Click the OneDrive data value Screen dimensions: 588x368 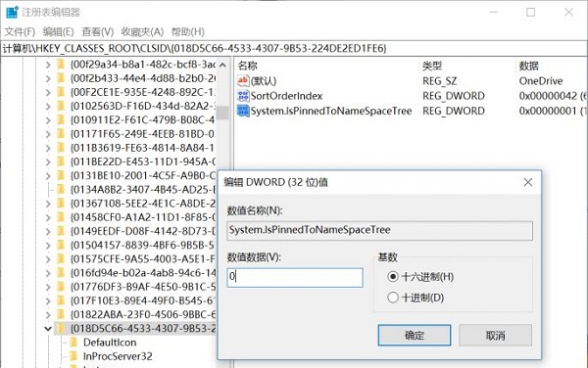click(x=541, y=81)
